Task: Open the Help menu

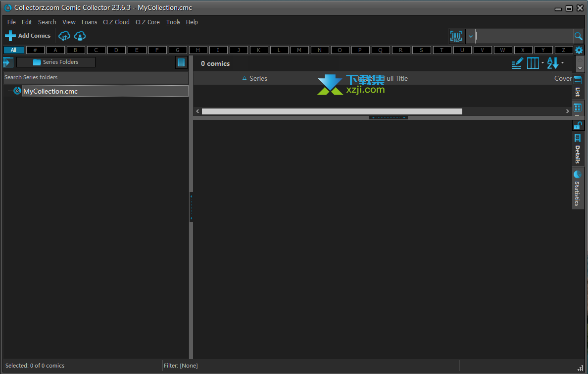Action: coord(192,22)
